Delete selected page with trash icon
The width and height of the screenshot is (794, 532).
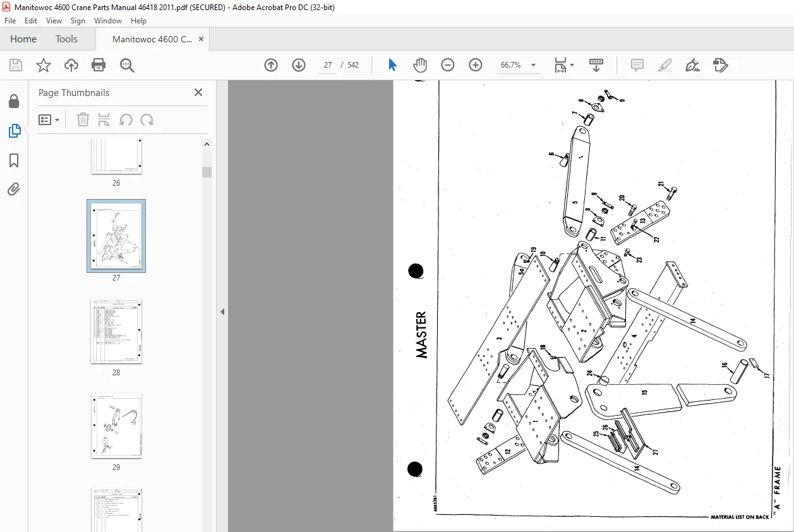[x=83, y=119]
